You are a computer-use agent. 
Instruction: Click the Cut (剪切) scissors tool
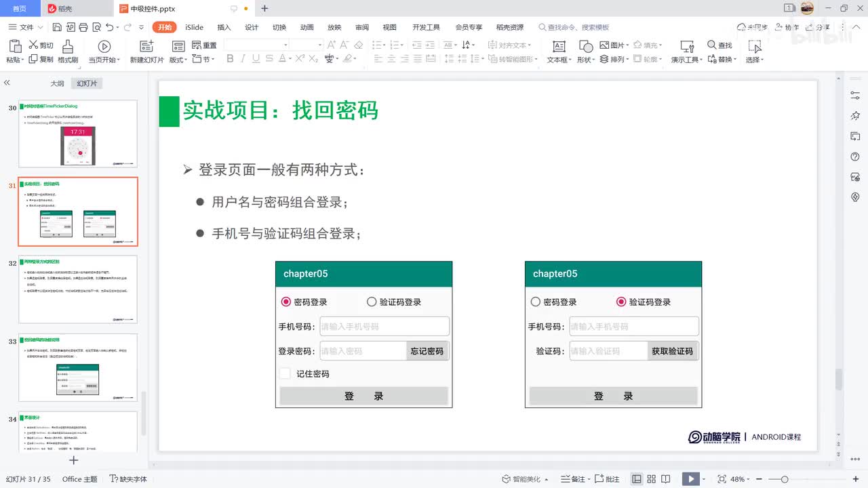click(41, 45)
